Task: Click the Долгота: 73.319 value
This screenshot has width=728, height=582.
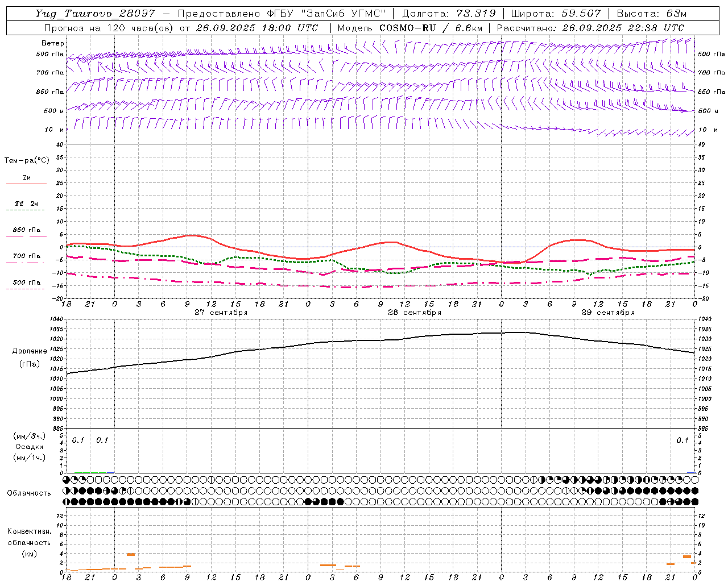Action: [x=449, y=14]
